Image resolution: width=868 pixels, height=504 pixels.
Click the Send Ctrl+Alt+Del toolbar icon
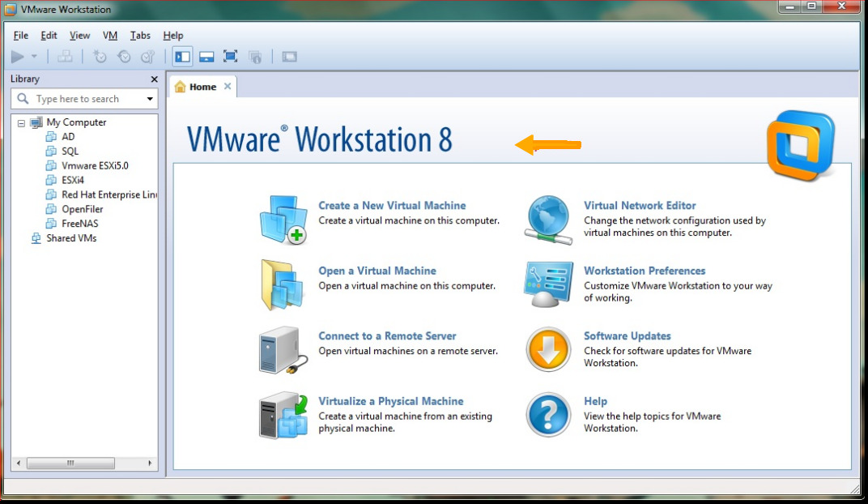tap(65, 57)
